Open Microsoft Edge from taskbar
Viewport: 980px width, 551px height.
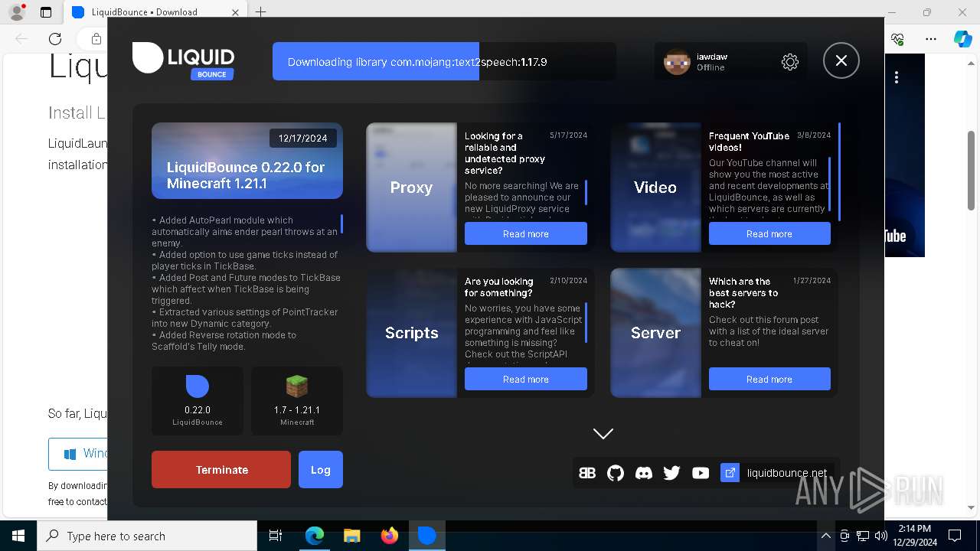tap(315, 536)
